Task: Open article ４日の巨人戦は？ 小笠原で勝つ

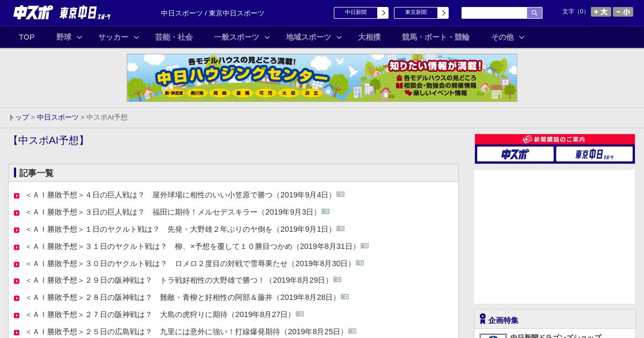Action: click(x=181, y=195)
